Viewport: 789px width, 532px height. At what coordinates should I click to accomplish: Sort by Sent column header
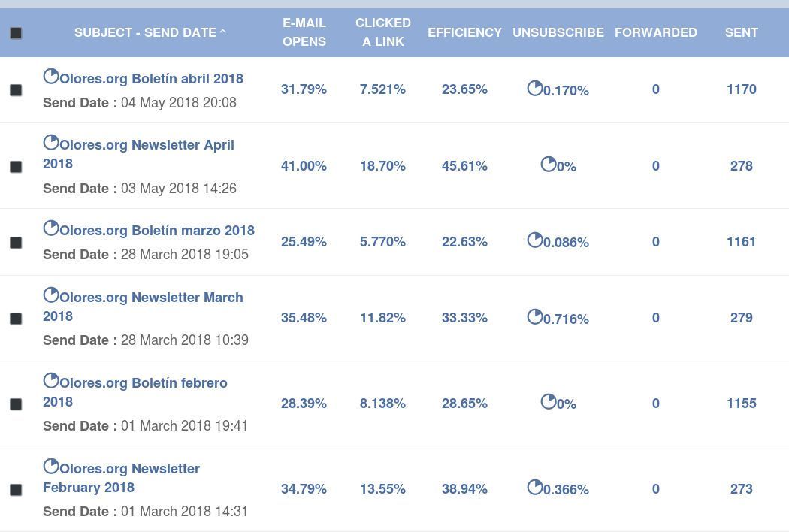coord(741,33)
